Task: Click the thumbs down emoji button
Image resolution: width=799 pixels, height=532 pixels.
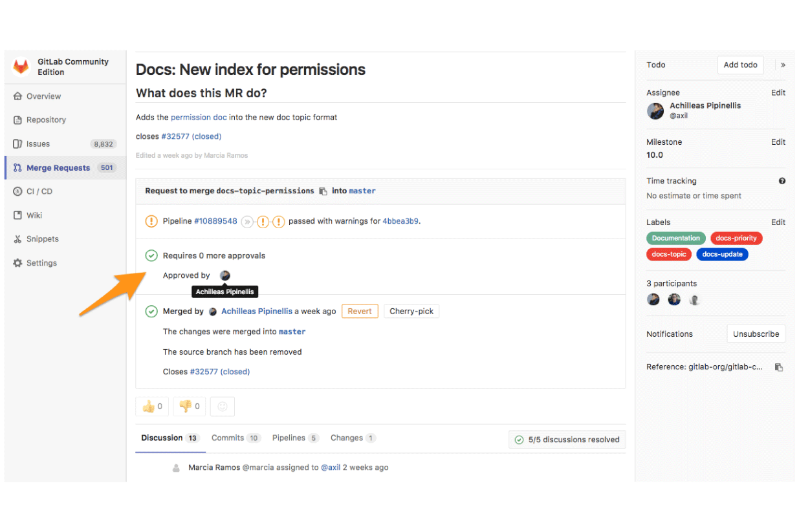Action: click(x=189, y=407)
